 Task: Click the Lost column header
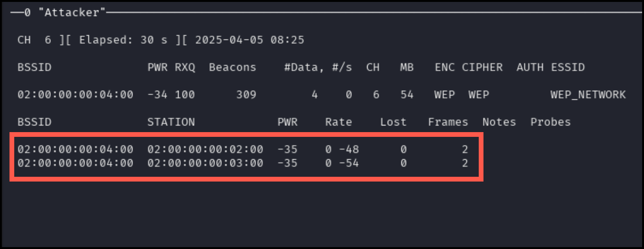(x=393, y=122)
